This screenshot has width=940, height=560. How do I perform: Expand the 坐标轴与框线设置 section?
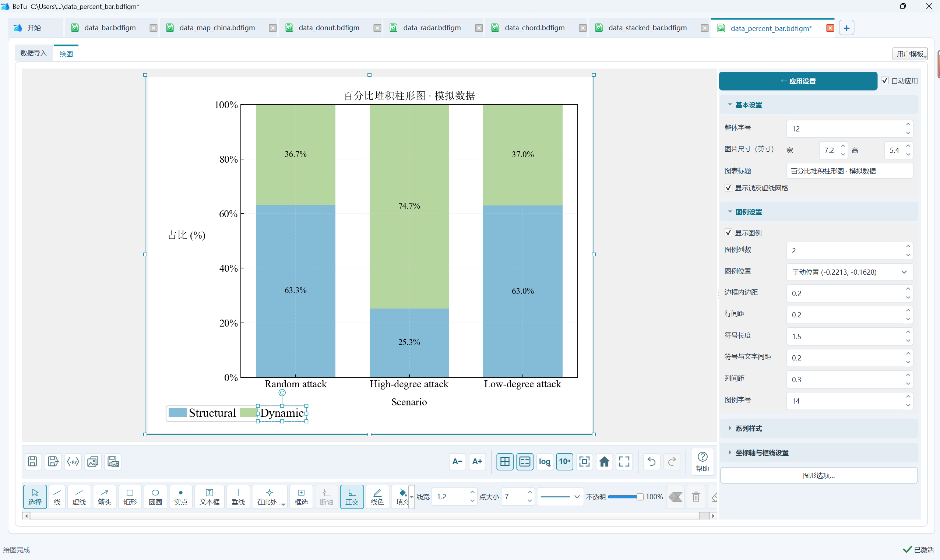[818, 452]
